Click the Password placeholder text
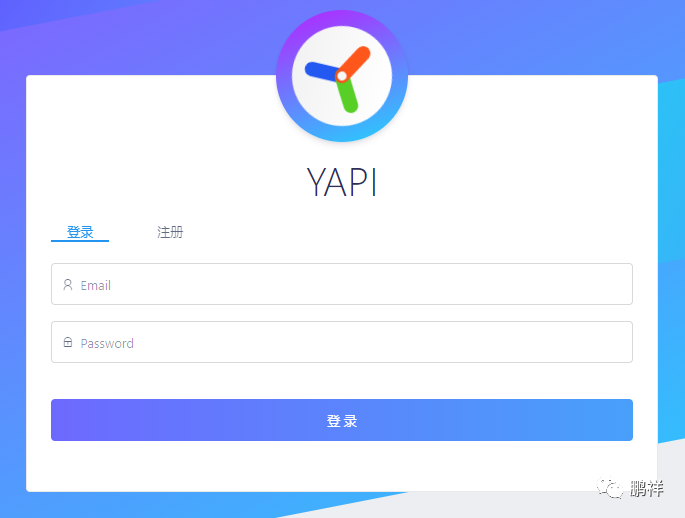The width and height of the screenshot is (685, 518). [x=107, y=343]
